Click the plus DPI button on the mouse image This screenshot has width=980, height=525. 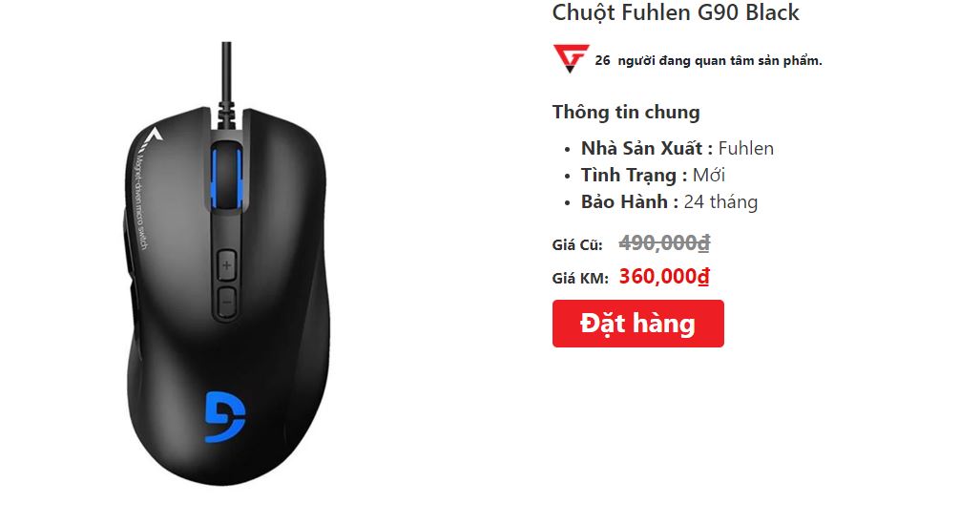pos(226,265)
